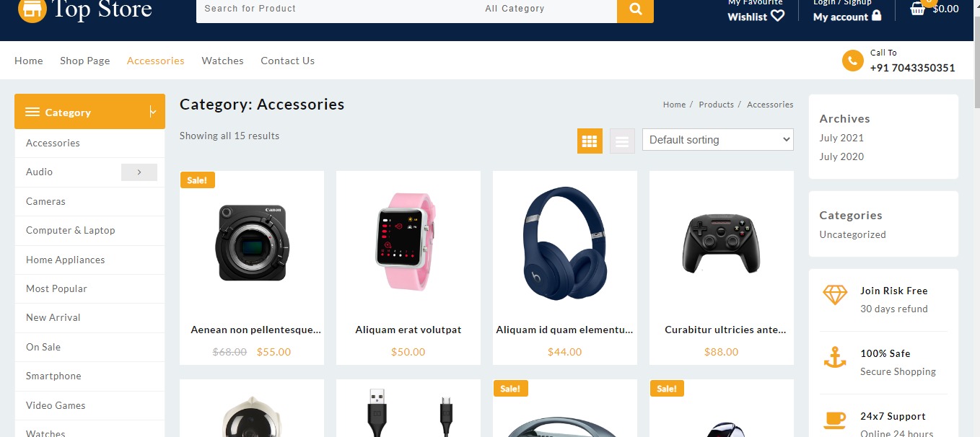Open the blue headphones product thumbnail
980x437 pixels.
pyautogui.click(x=565, y=243)
